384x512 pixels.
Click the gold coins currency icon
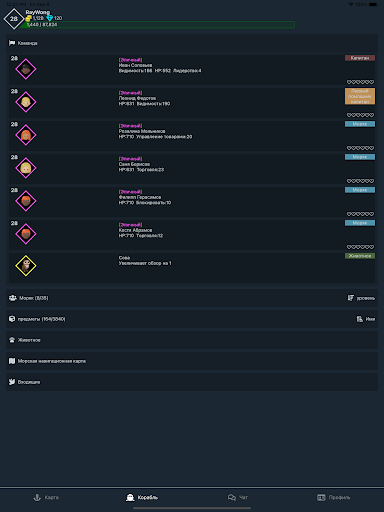(x=29, y=18)
